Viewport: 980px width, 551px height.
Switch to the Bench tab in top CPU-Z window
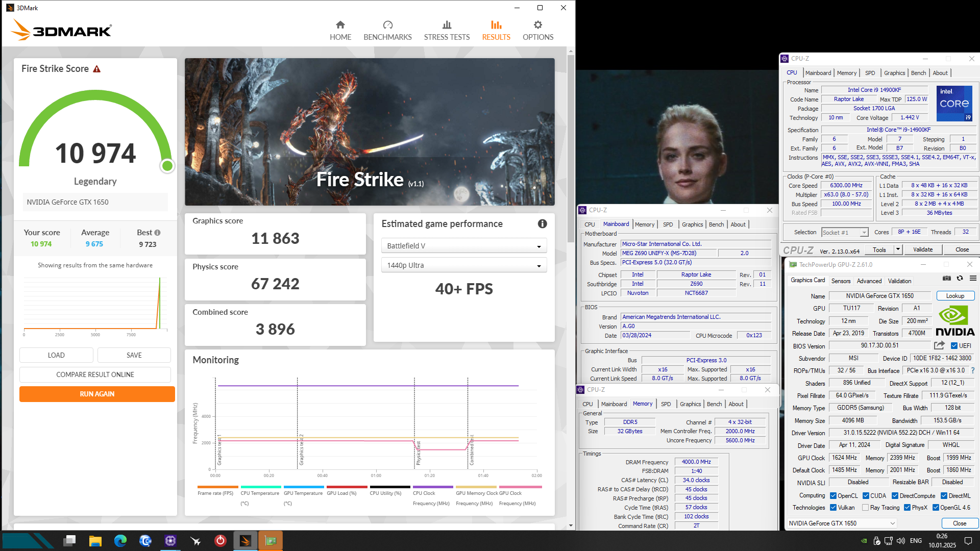[x=918, y=73]
